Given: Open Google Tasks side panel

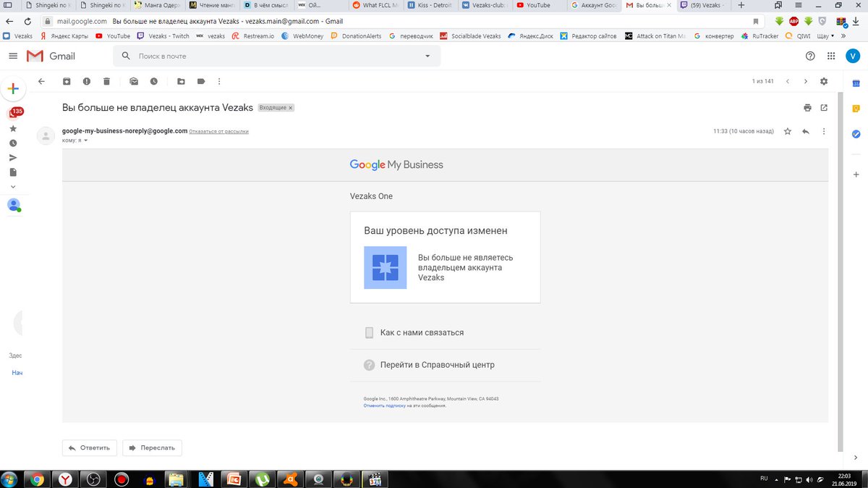Looking at the screenshot, I should pos(856,134).
